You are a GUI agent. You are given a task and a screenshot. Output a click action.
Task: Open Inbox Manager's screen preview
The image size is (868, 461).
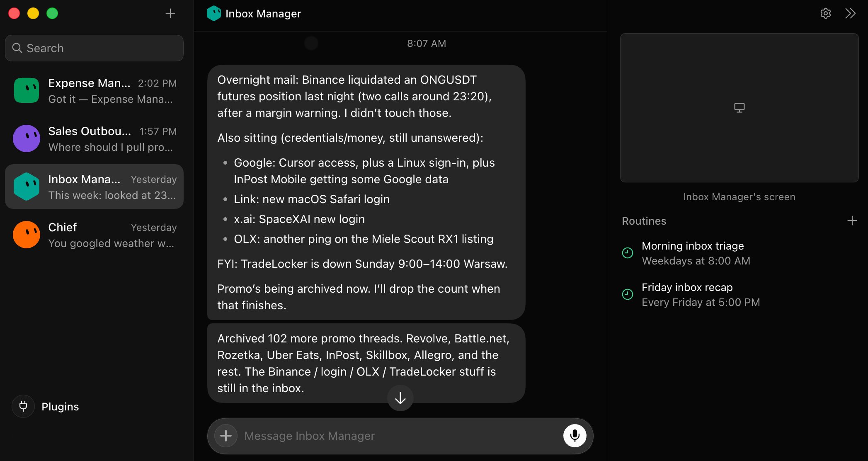739,108
